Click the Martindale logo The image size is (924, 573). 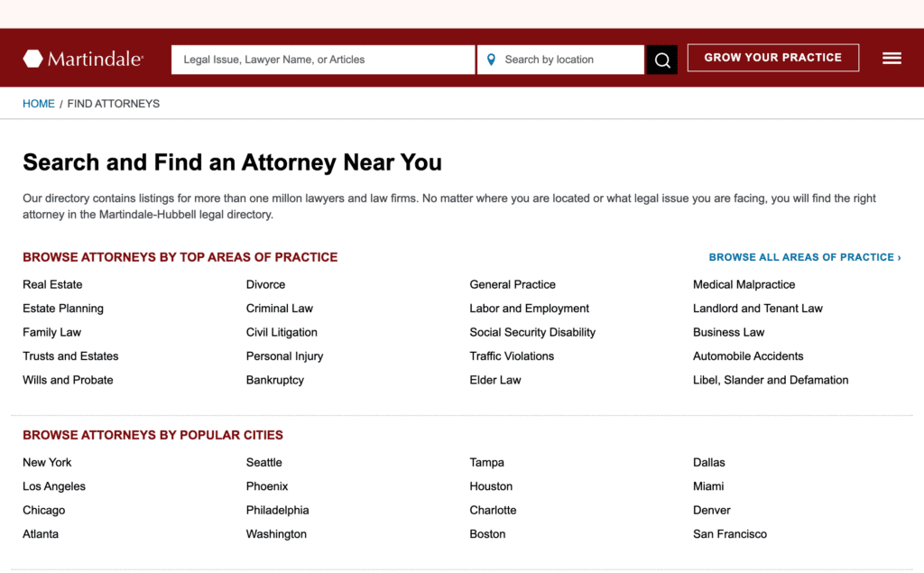pyautogui.click(x=83, y=59)
